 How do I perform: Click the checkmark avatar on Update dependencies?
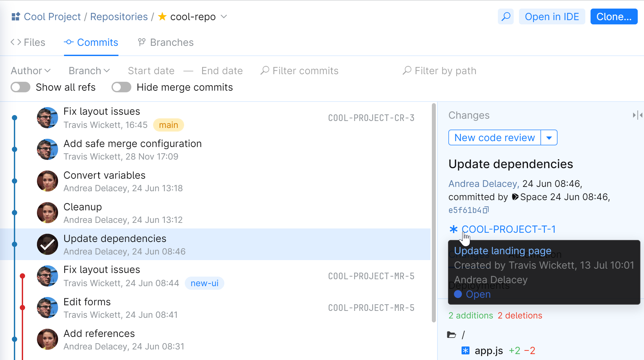click(48, 244)
